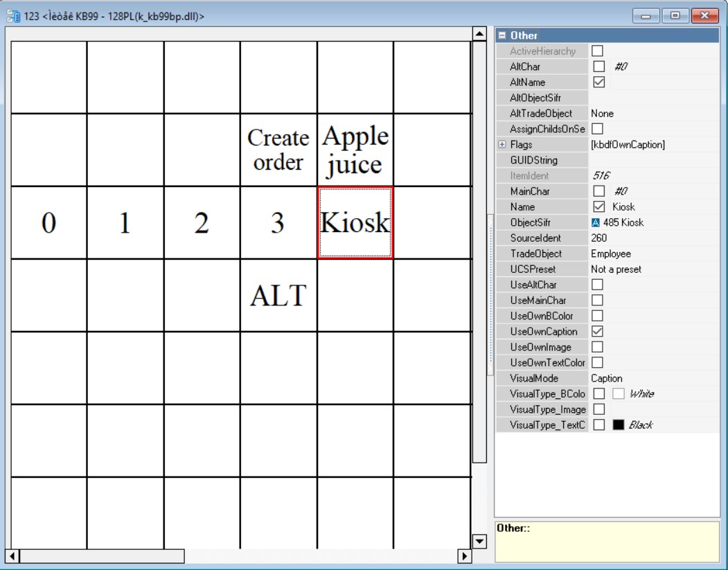
Task: Expand the Flags property row
Action: (502, 145)
